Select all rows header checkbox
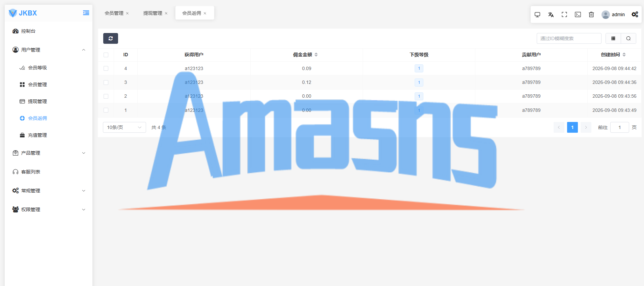This screenshot has height=286, width=644. 106,55
